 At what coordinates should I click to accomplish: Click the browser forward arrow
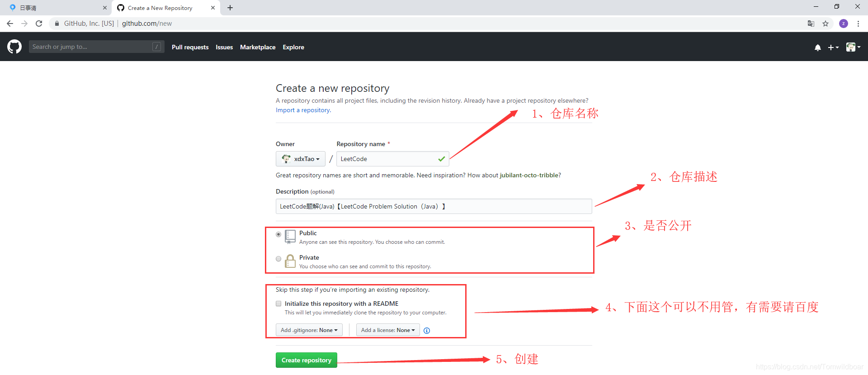[24, 24]
